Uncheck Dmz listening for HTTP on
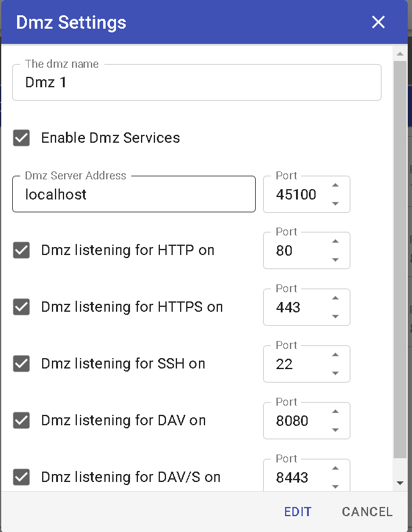This screenshot has height=532, width=412. click(21, 250)
